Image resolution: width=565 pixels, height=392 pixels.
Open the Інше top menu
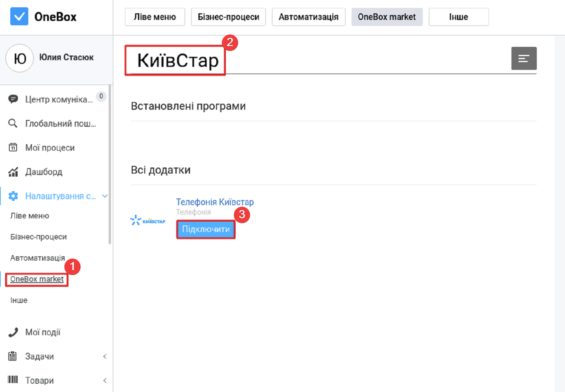coord(458,17)
